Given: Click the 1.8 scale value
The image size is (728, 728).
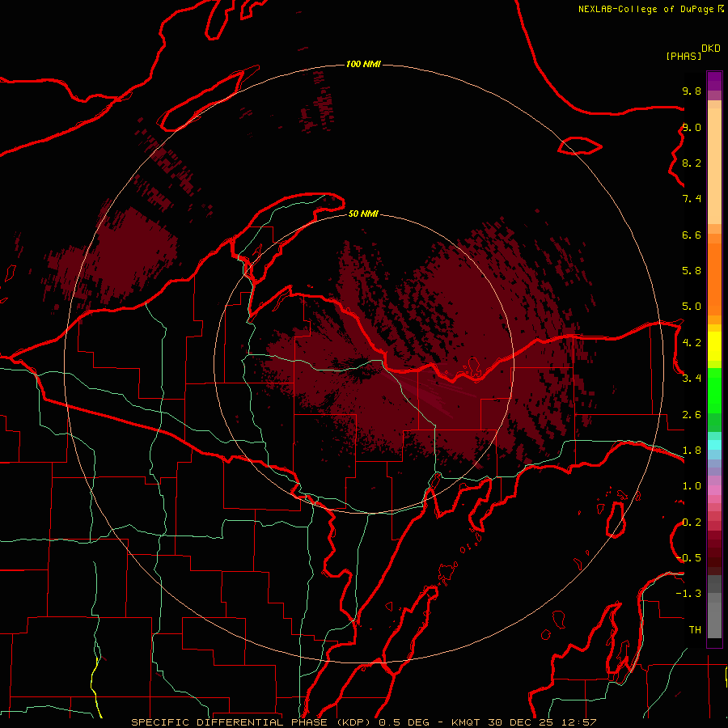Looking at the screenshot, I should coord(692,451).
